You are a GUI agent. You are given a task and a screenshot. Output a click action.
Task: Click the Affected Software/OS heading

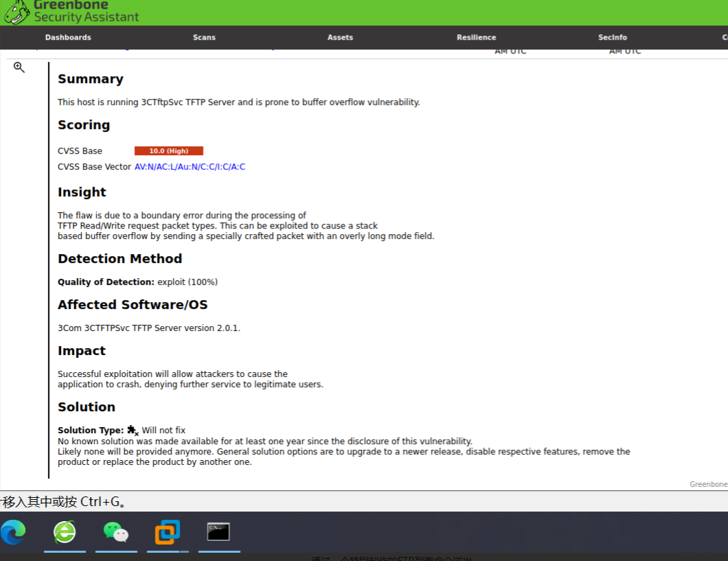(x=133, y=304)
